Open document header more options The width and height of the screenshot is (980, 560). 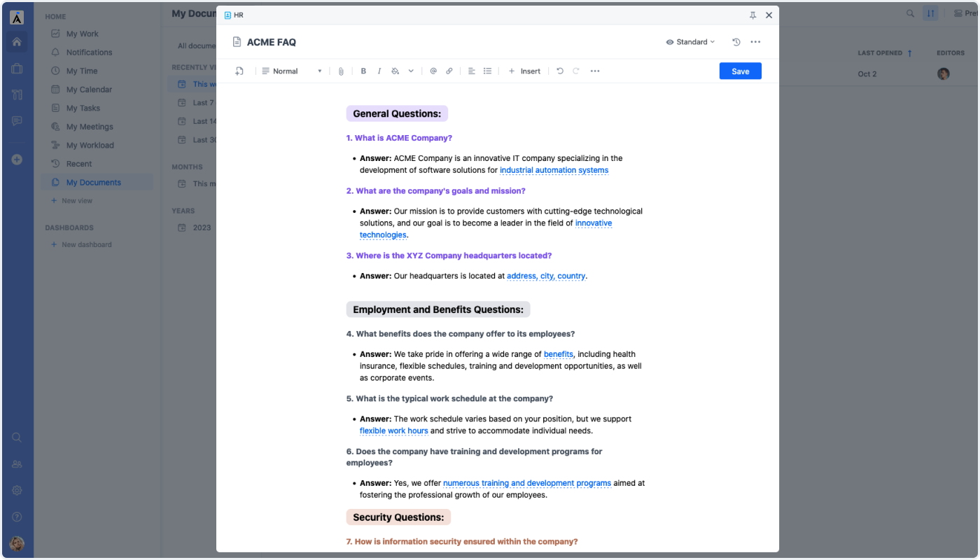(x=755, y=42)
